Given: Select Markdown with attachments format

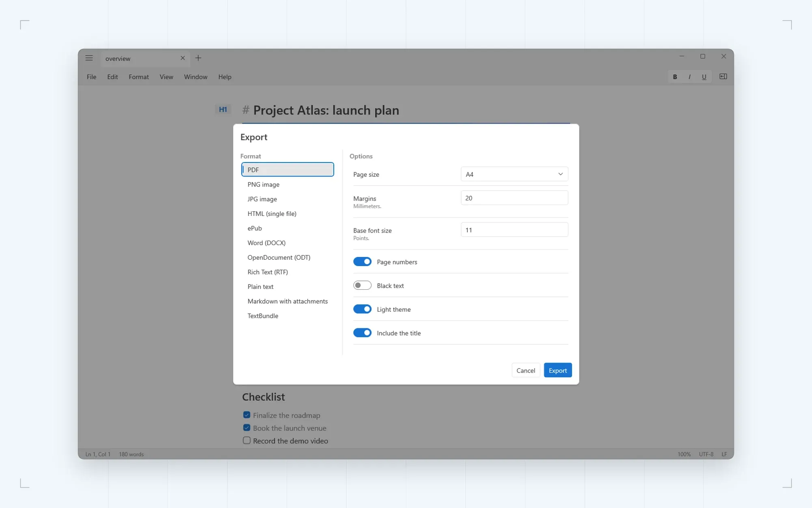Looking at the screenshot, I should 287,302.
